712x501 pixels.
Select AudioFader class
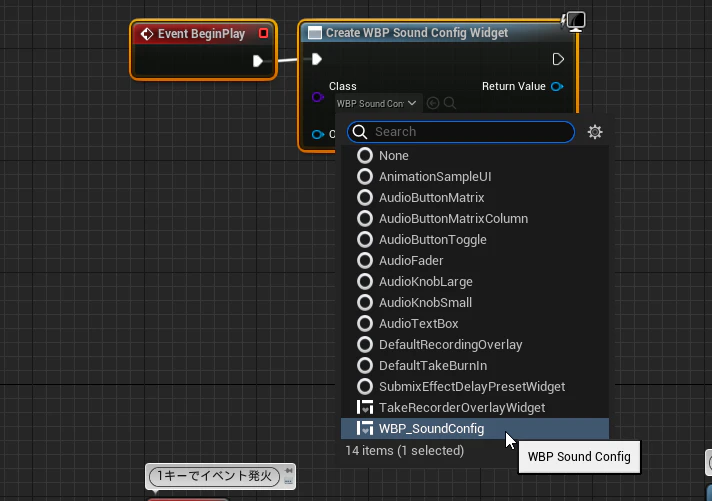click(x=475, y=261)
